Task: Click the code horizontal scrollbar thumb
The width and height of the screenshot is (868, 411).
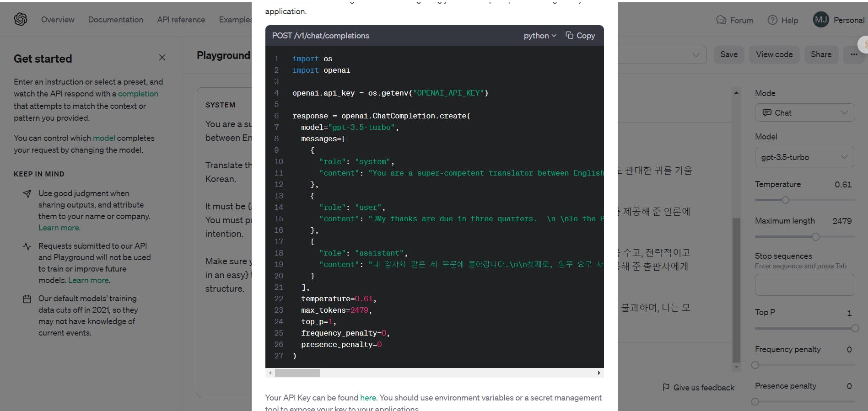Action: (297, 373)
